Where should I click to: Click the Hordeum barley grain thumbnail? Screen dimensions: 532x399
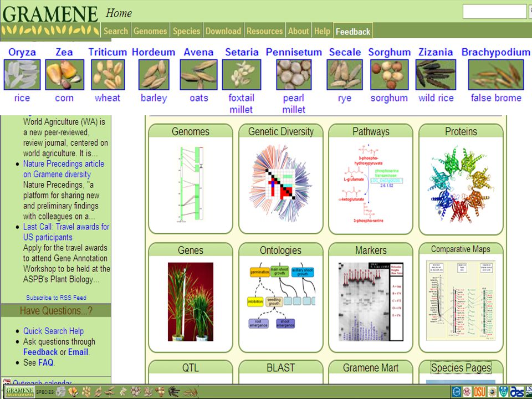[154, 75]
